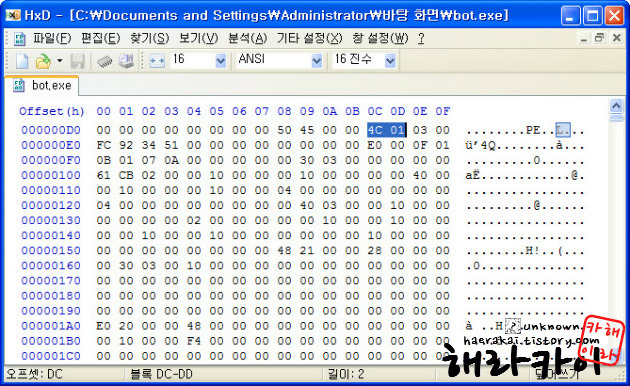
Task: Restore the inner document window
Action: 600,38
